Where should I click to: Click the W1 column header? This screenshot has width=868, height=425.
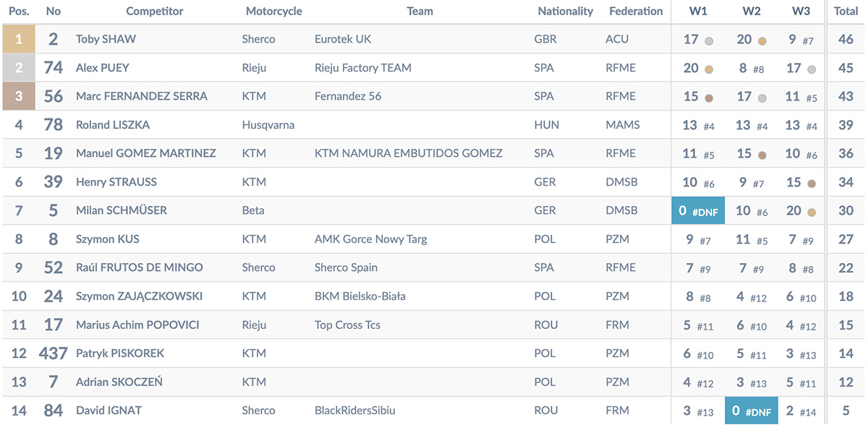[x=699, y=12]
